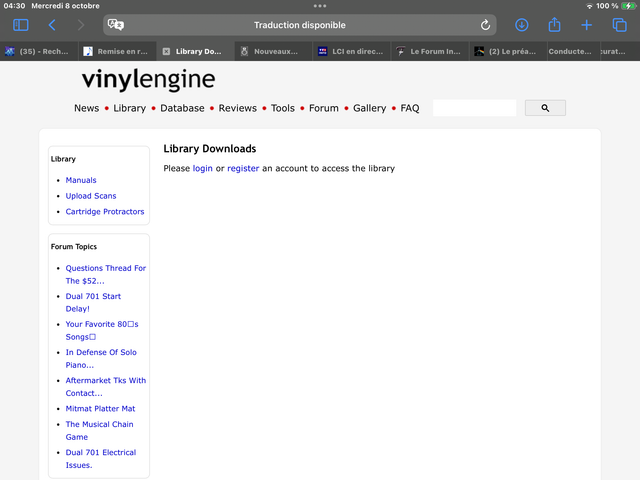Image resolution: width=640 pixels, height=480 pixels.
Task: Tap the three dots multitasking control
Action: coord(320,6)
